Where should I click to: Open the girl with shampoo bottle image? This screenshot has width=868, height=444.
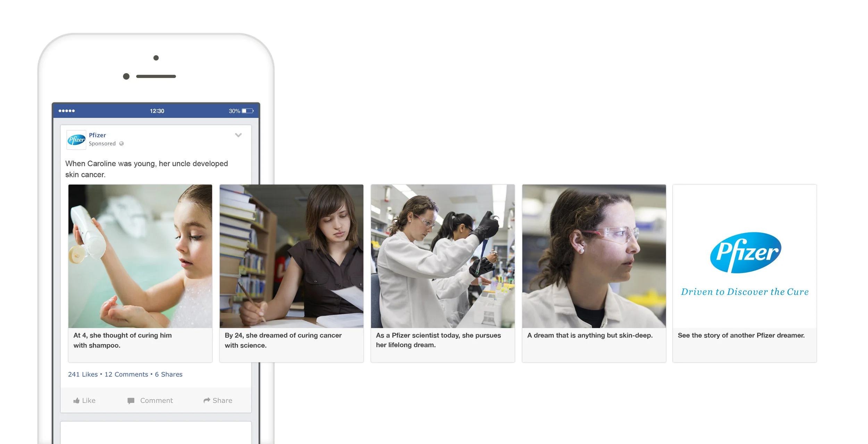(140, 256)
